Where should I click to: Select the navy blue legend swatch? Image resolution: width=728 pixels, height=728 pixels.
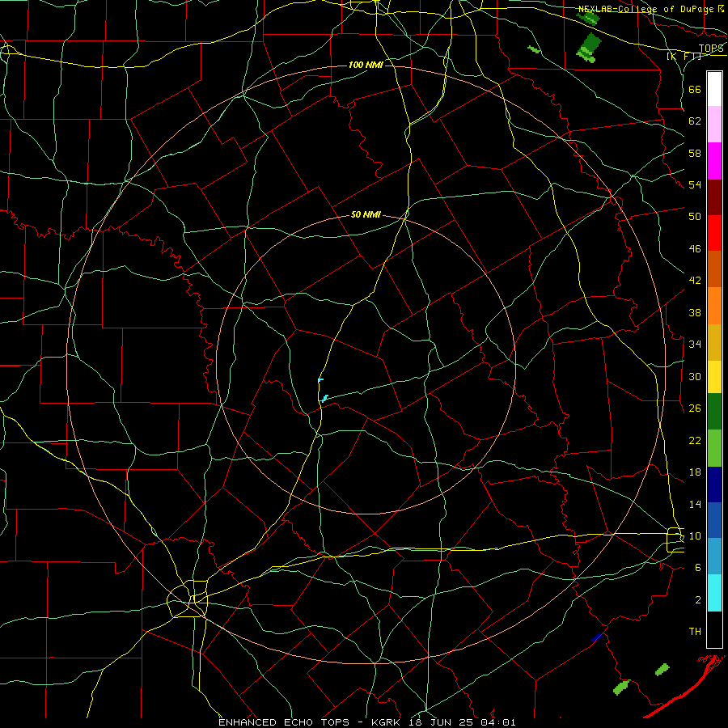714,485
